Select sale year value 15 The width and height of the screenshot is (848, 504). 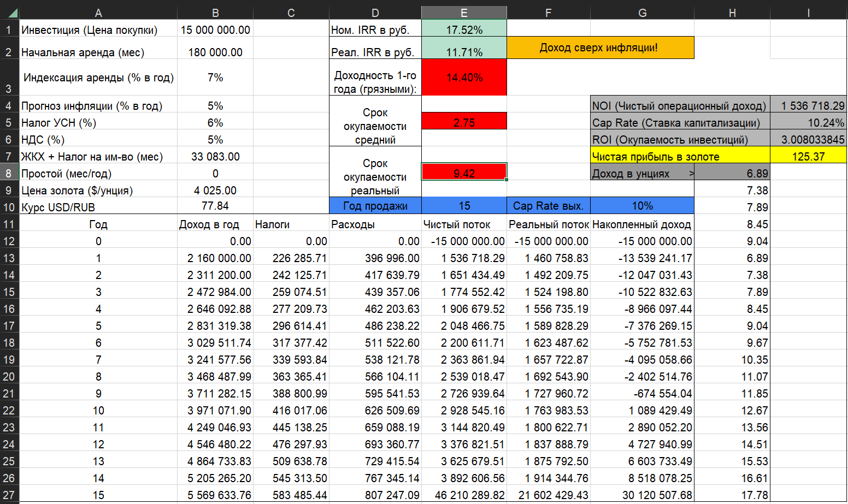464,206
